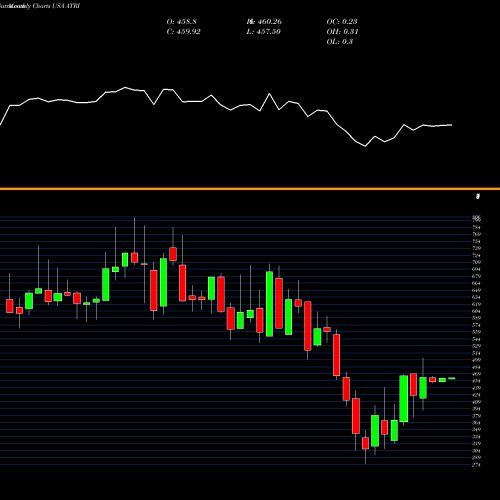The width and height of the screenshot is (500, 500).
Task: Click the 604 price axis label
Action: click(476, 311)
